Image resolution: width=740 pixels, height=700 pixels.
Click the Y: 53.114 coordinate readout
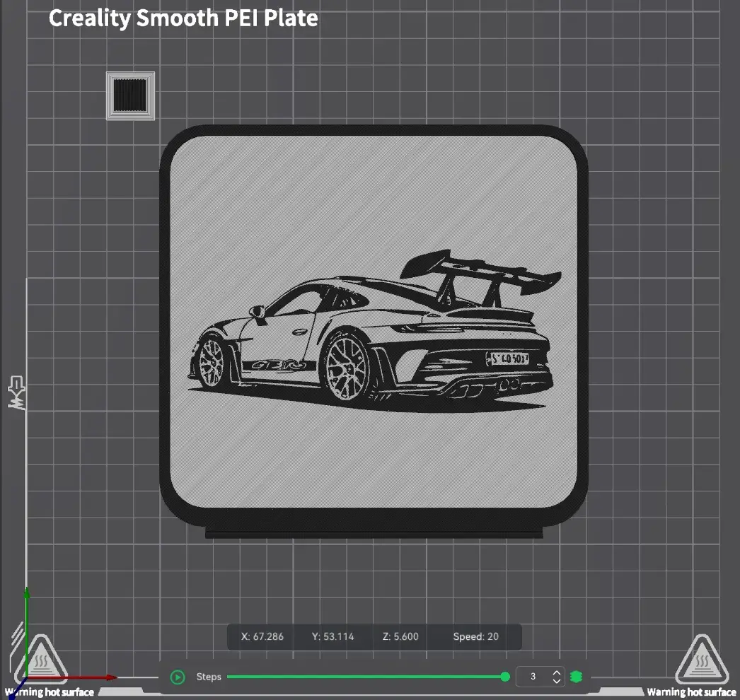333,636
